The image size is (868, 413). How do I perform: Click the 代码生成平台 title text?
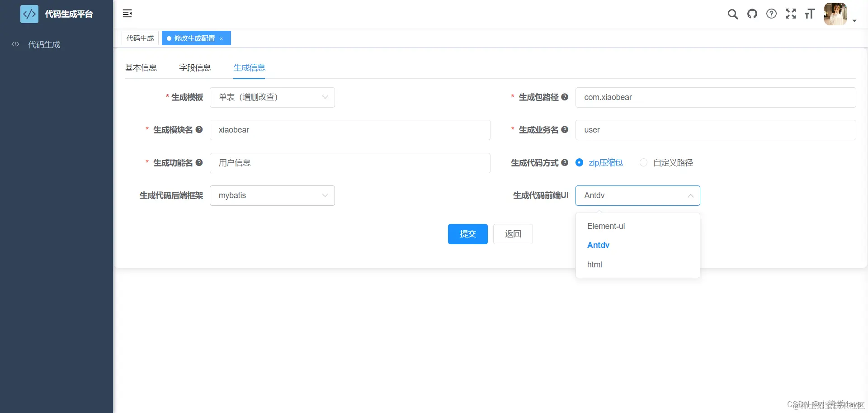[x=69, y=14]
